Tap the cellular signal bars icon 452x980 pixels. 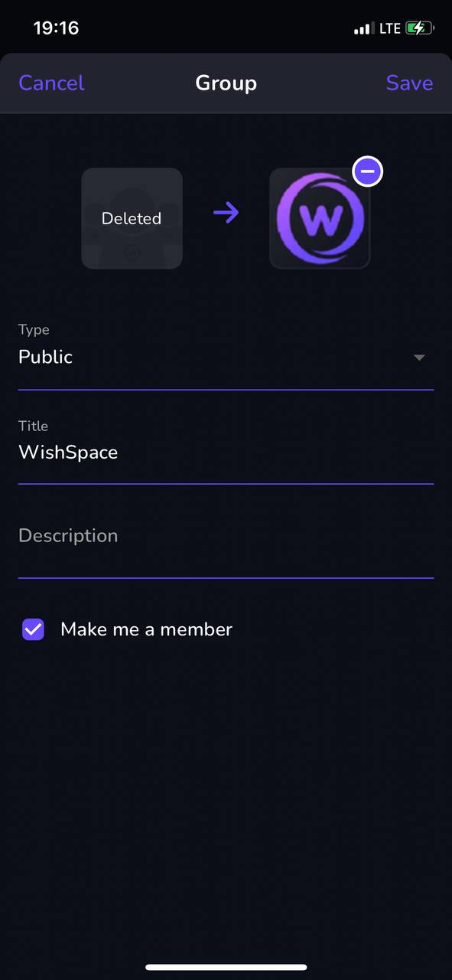363,29
